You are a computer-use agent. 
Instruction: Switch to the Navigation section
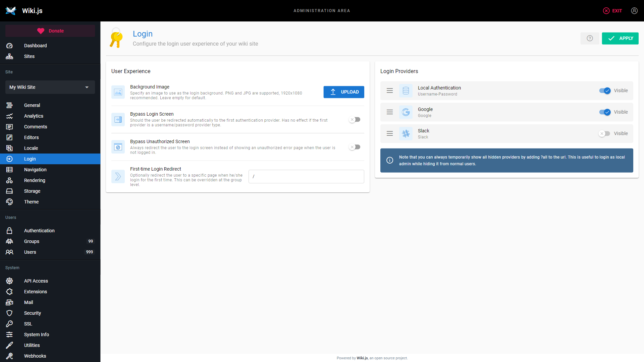point(35,170)
